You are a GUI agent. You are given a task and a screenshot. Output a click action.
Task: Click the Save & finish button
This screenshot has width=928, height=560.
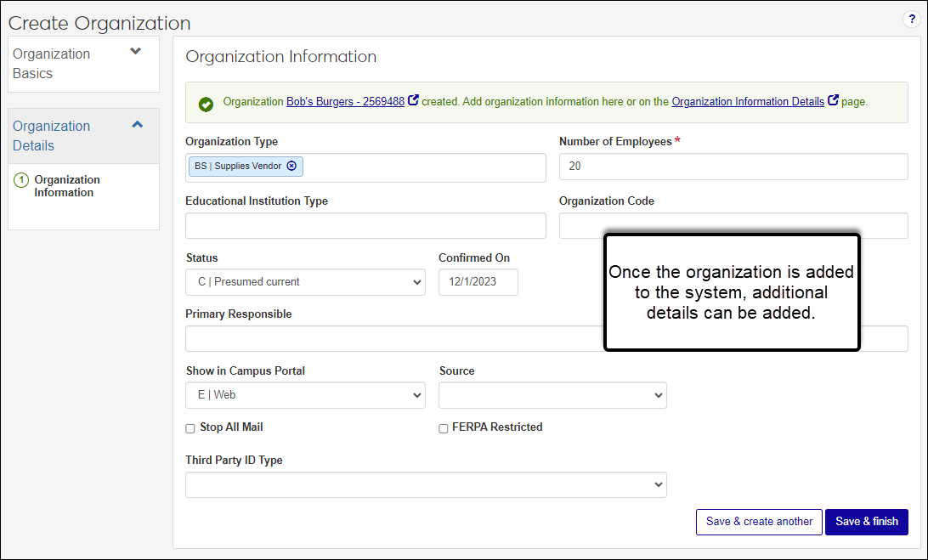pos(866,522)
